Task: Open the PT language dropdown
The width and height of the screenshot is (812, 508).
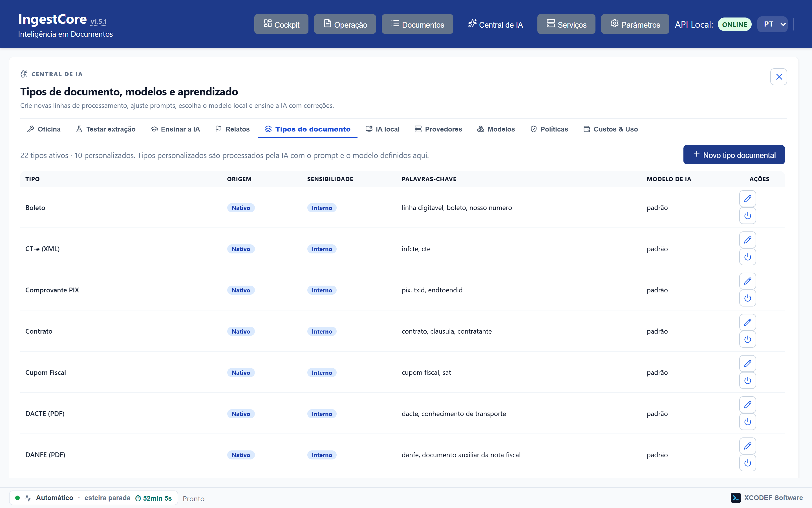Action: tap(773, 24)
